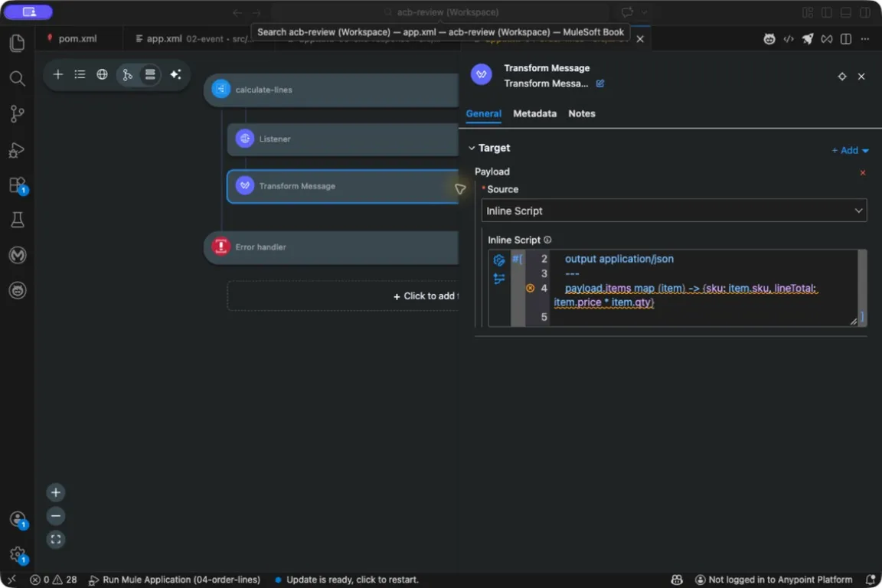The image size is (882, 588).
Task: Click the second icon beside the Inline Script editor
Action: (499, 279)
